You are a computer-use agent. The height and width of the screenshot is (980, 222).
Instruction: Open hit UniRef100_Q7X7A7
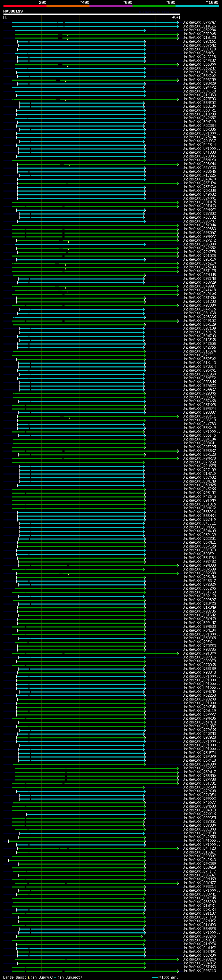pos(199,23)
